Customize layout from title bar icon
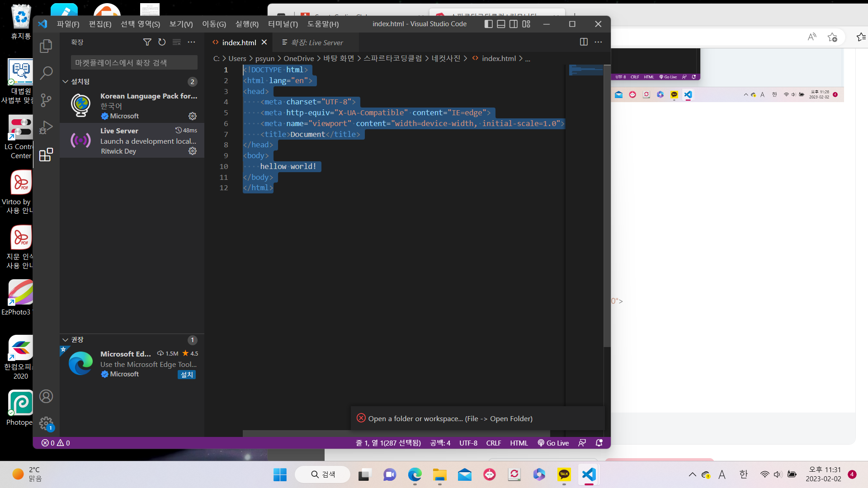868x488 pixels. pos(526,24)
